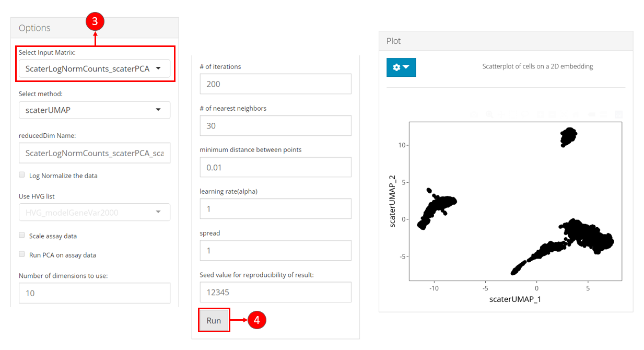Activate Lasso Select tool on the plot
Viewport: 644px width, 350px height.
coord(524,114)
